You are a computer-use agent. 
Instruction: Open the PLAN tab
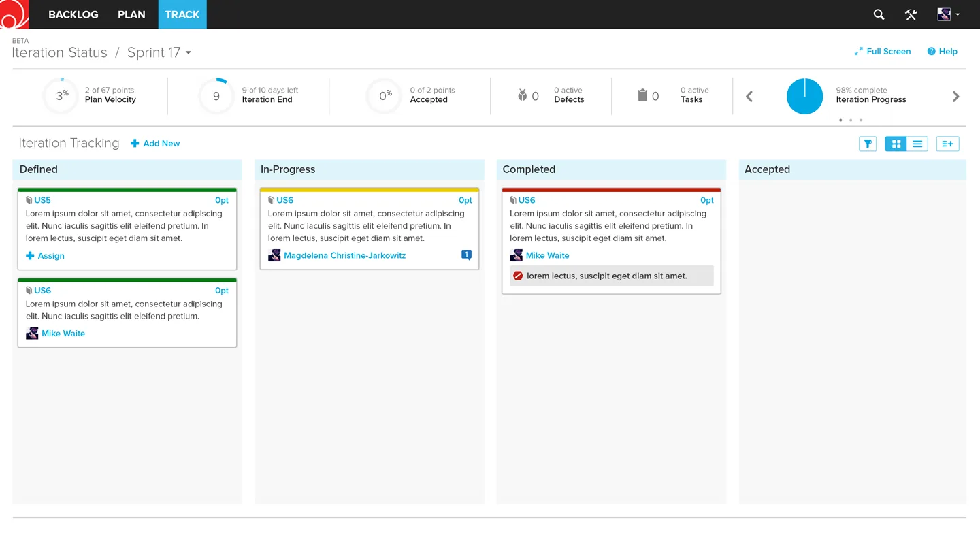click(131, 14)
